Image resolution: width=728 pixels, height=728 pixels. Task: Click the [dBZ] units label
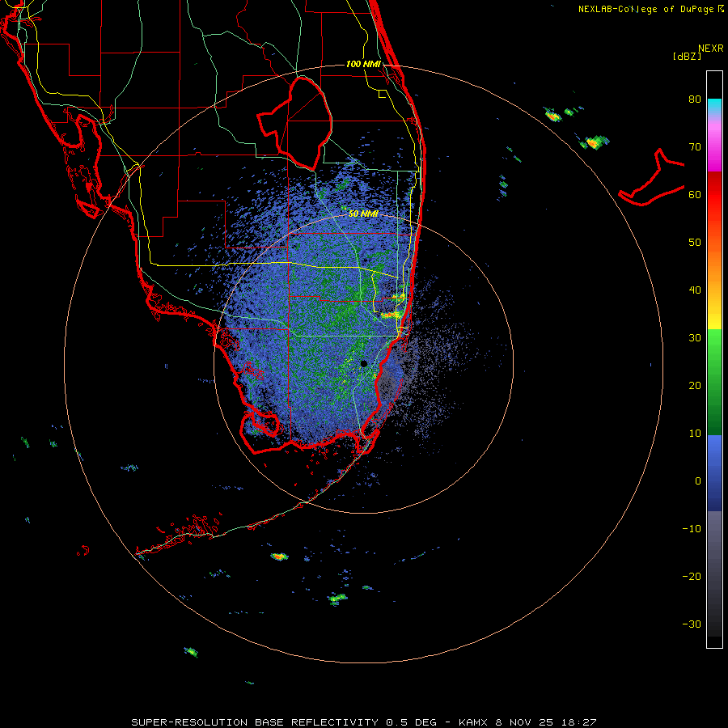coord(687,57)
